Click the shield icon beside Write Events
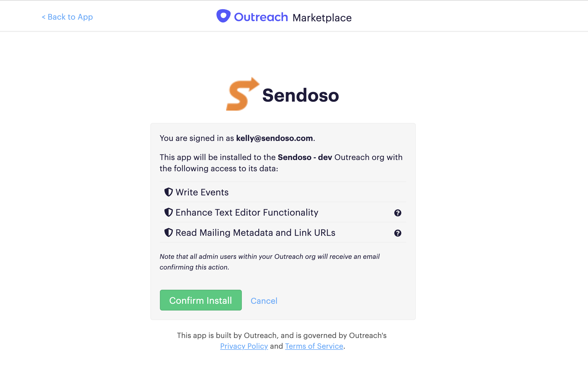This screenshot has height=379, width=588. click(168, 192)
